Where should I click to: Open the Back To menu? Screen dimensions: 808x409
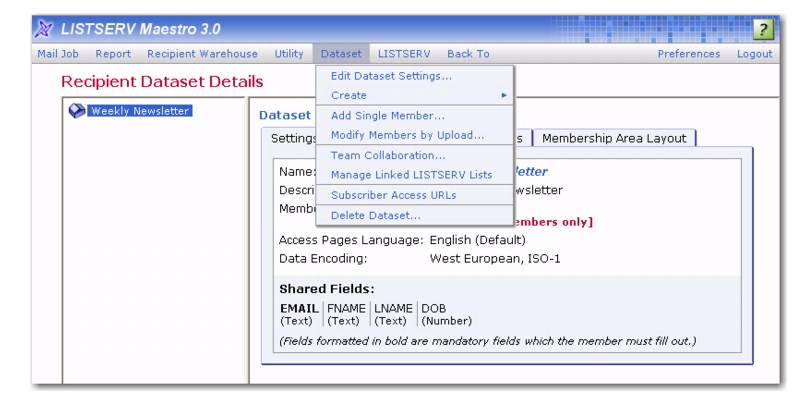click(x=468, y=54)
